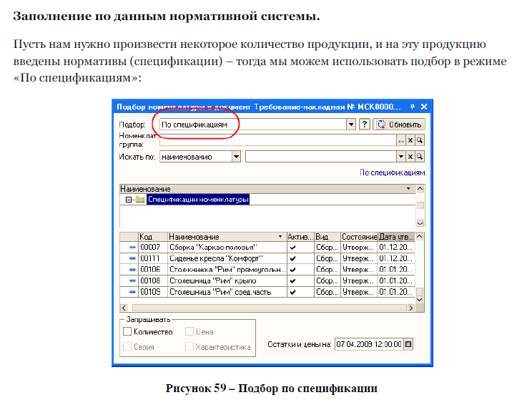This screenshot has width=532, height=405.
Task: Close the Подбор номенклатуры window
Action: tap(424, 107)
